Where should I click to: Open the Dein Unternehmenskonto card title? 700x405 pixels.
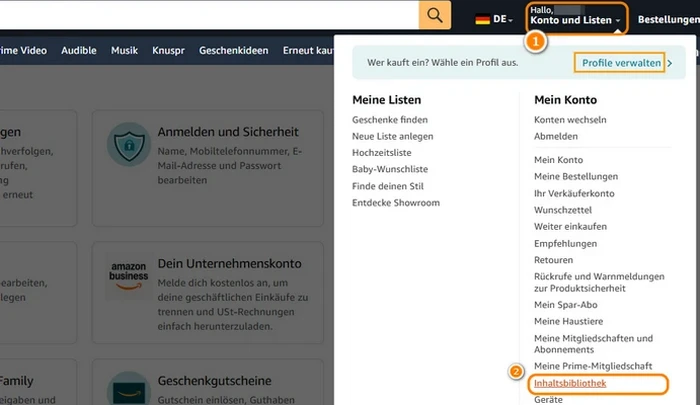click(229, 263)
